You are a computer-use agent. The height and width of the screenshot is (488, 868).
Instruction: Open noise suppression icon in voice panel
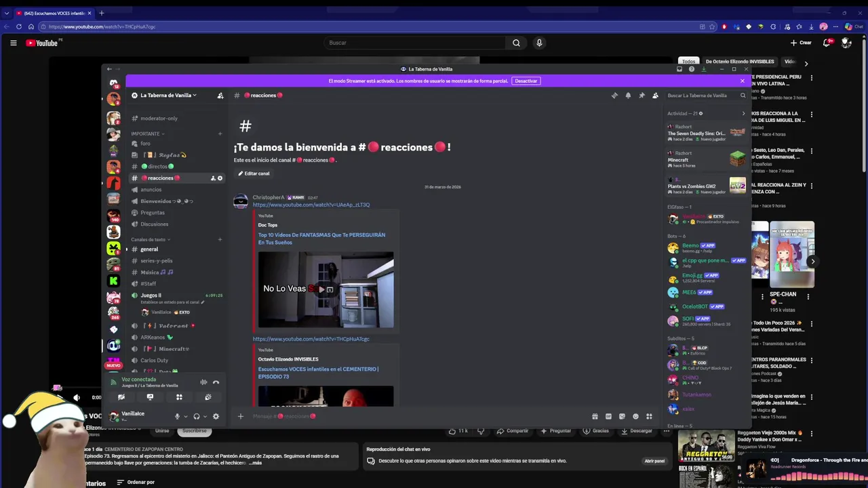click(203, 382)
